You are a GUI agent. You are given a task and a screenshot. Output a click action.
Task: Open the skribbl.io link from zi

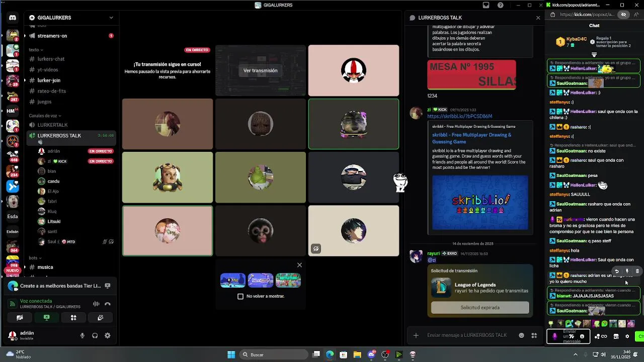pyautogui.click(x=459, y=116)
